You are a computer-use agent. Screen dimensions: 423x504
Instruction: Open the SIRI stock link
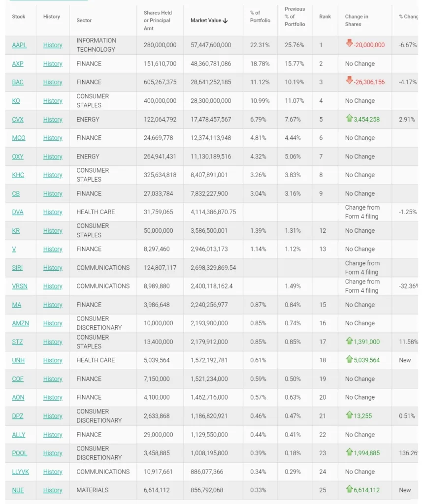tap(17, 268)
